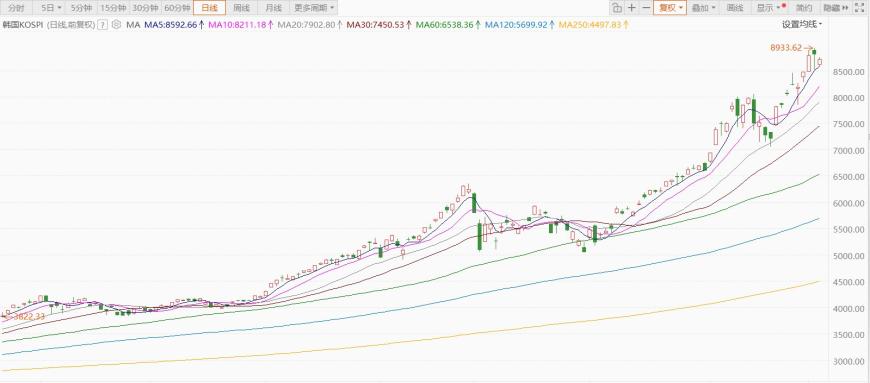Open the help question-mark icon beside 韩国KOSPI

coord(103,25)
